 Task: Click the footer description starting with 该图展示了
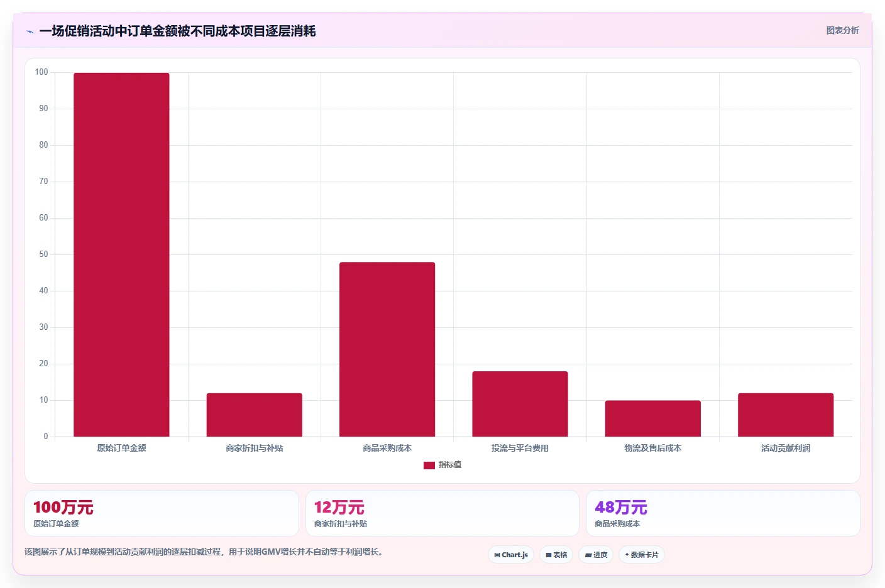point(204,552)
